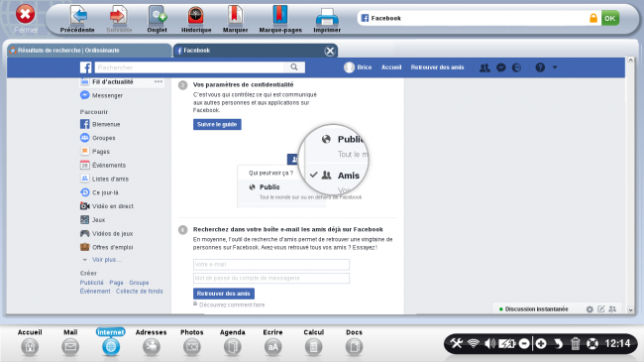Open the Messenger messages icon in the blue bar
Screen dimensions: 644x362
coord(500,67)
